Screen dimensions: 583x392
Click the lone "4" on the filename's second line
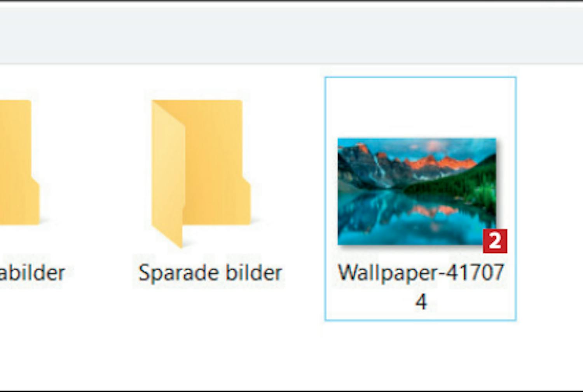click(x=421, y=301)
